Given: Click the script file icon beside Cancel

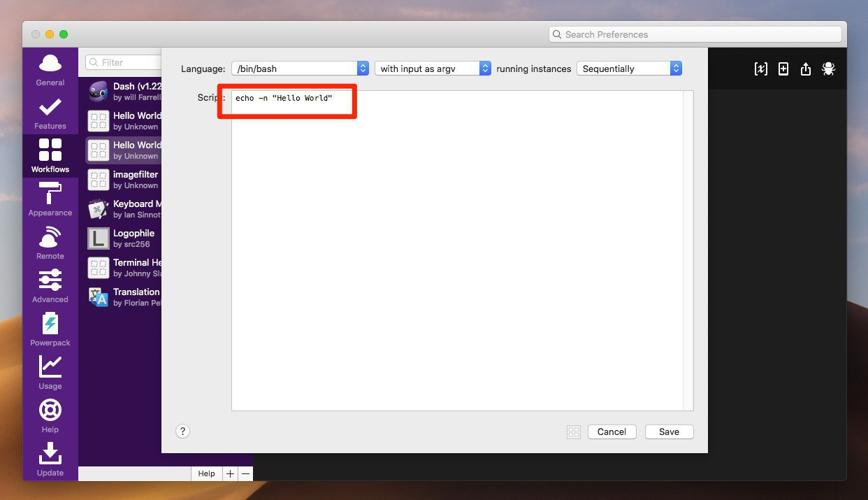Looking at the screenshot, I should (x=574, y=432).
